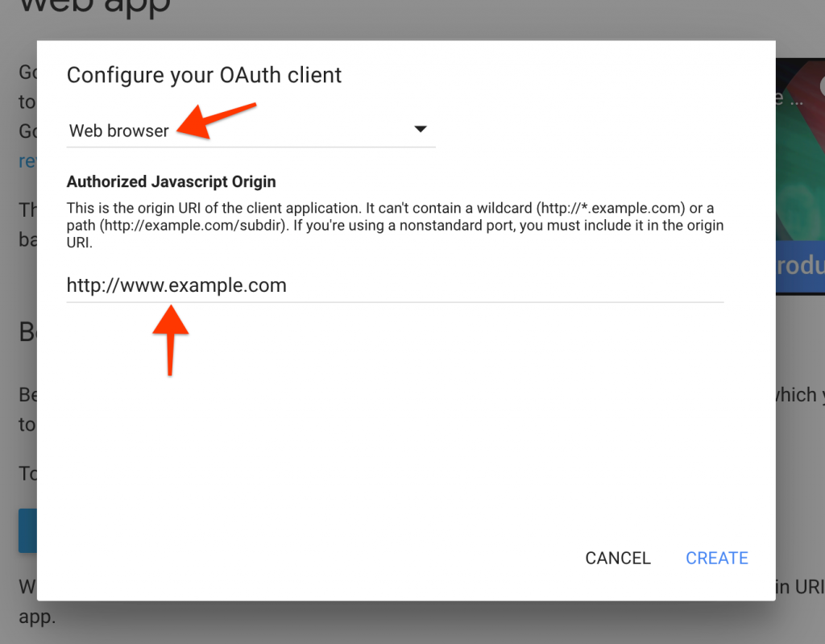Click the path example (http://example.com/subdir) text
Image resolution: width=825 pixels, height=644 pixels.
coord(194,226)
